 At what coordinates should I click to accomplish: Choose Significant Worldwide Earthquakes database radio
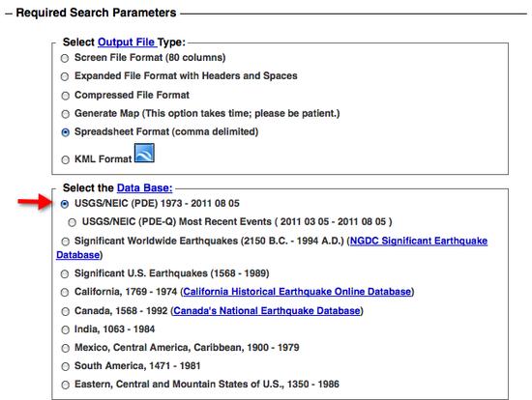(65, 242)
